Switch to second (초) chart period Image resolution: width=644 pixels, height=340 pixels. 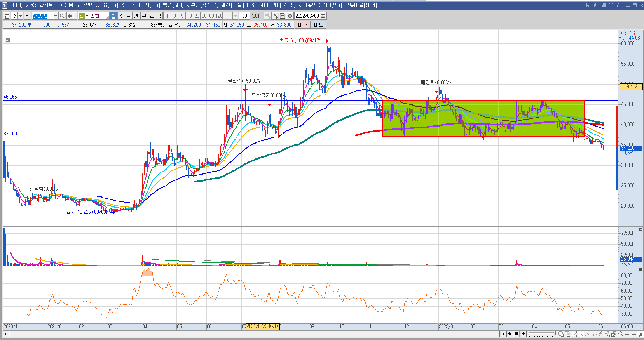151,16
